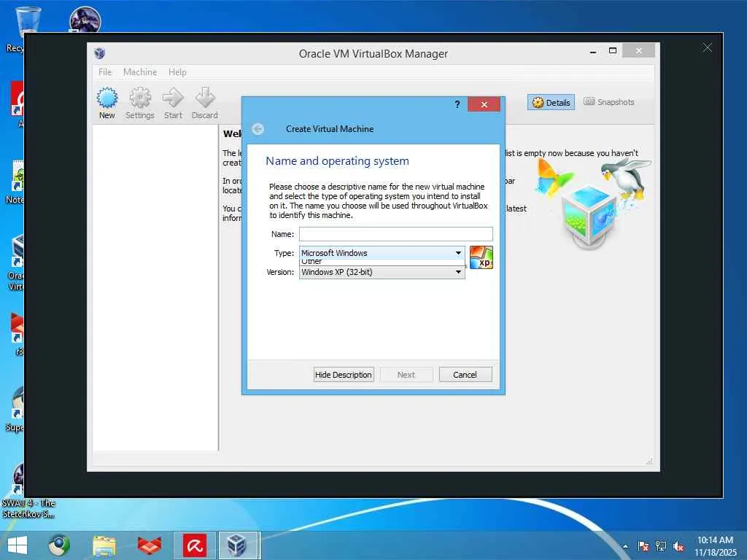The width and height of the screenshot is (747, 560).
Task: Click the New virtual machine toolbar icon
Action: point(107,103)
